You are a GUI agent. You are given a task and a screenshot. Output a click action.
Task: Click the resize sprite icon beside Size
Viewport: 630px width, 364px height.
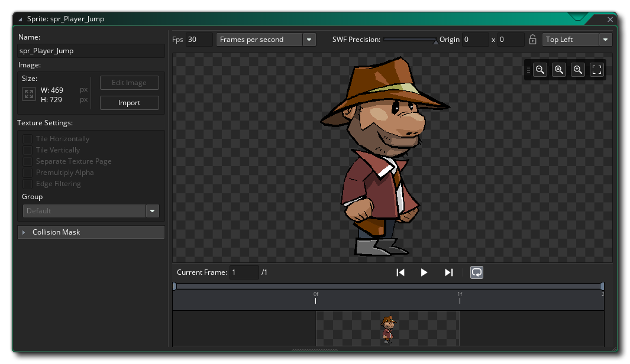coord(29,95)
